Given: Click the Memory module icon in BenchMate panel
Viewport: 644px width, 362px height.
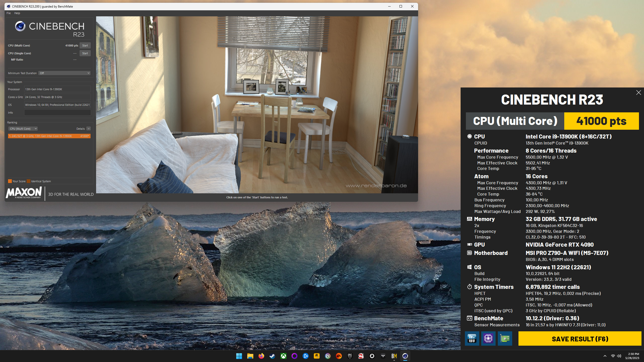Looking at the screenshot, I should coord(469,219).
